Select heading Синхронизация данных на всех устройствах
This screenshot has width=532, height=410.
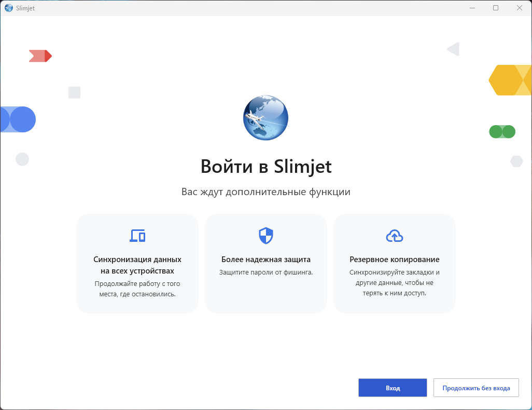click(x=137, y=265)
